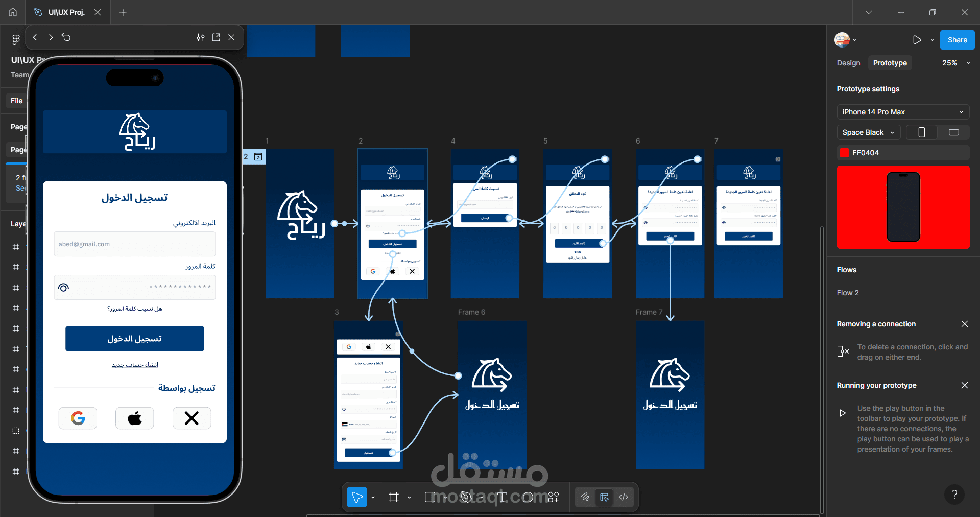
Task: Click the email input field in preview
Action: pyautogui.click(x=134, y=244)
